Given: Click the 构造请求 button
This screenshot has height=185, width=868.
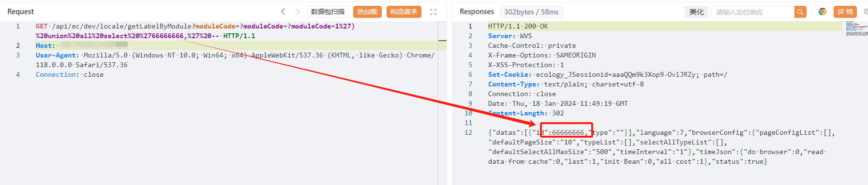Looking at the screenshot, I should click(404, 12).
